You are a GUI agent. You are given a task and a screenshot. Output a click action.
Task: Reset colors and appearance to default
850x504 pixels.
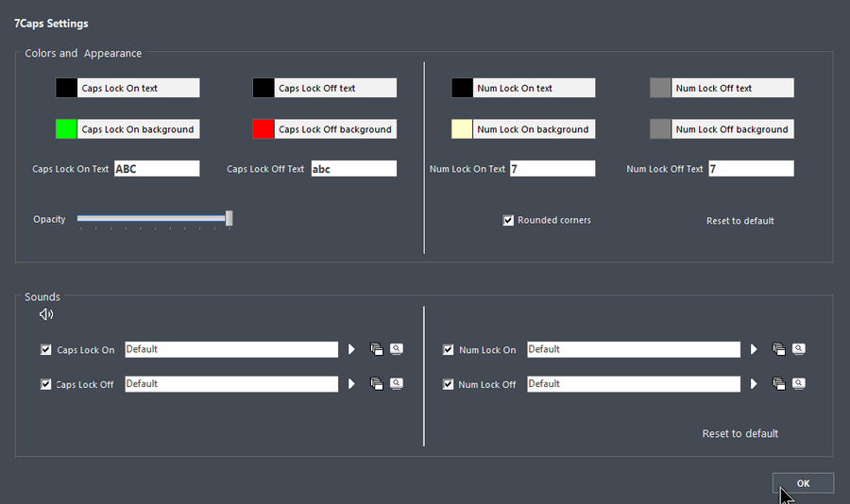click(739, 221)
